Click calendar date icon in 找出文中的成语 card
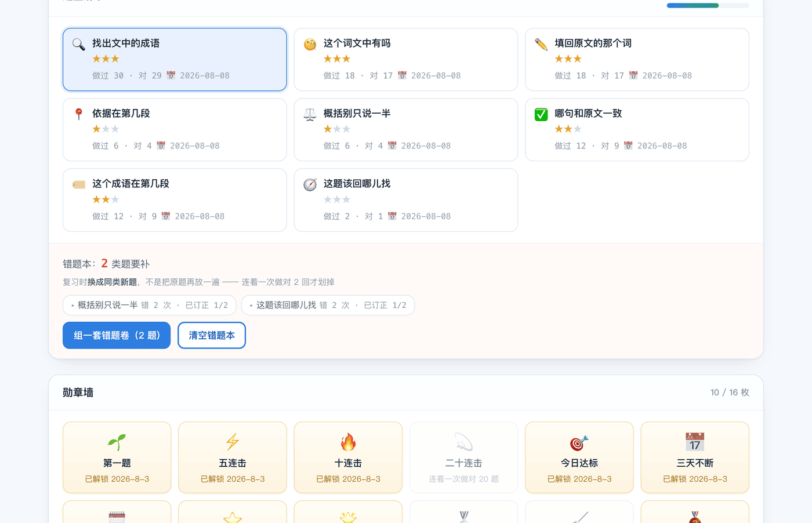 (171, 75)
